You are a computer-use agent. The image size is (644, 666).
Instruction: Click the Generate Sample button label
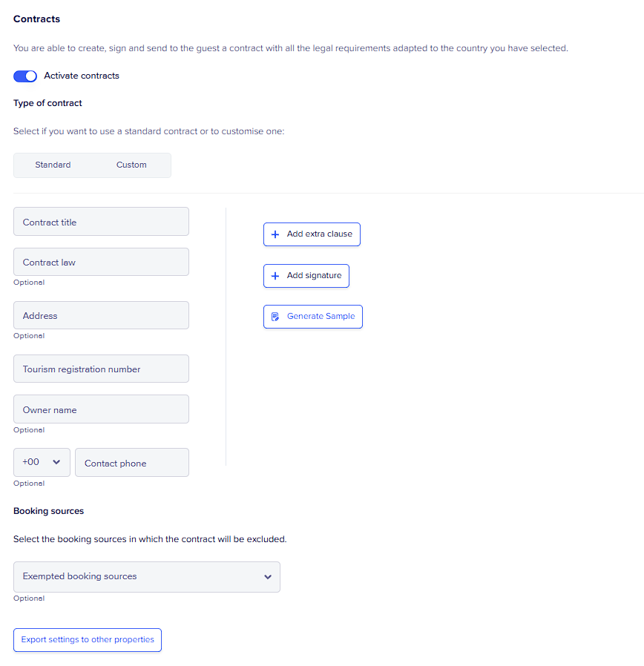coord(321,317)
